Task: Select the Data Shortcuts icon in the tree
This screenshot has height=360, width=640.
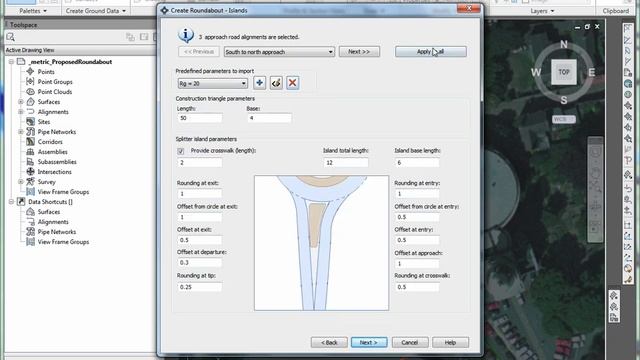Action: (x=21, y=202)
